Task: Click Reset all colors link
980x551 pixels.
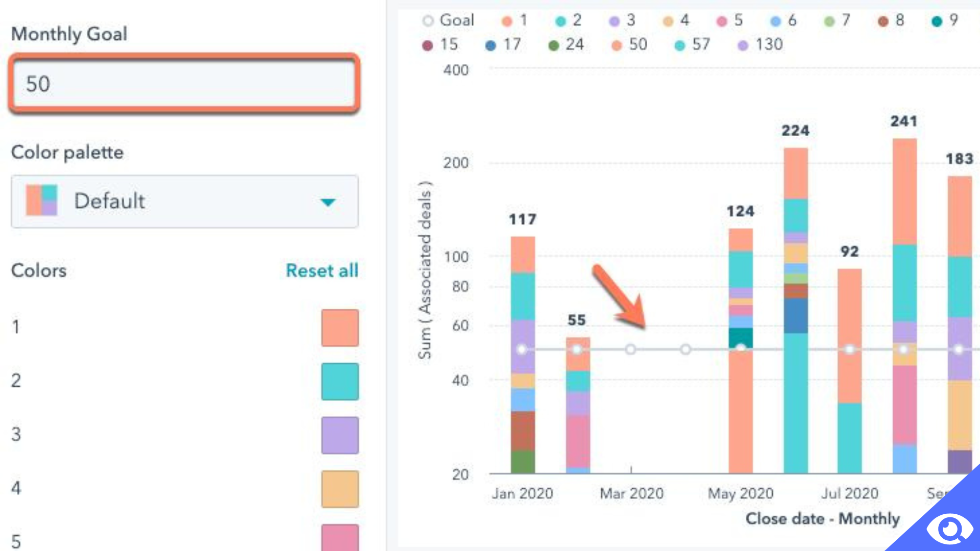Action: [323, 270]
